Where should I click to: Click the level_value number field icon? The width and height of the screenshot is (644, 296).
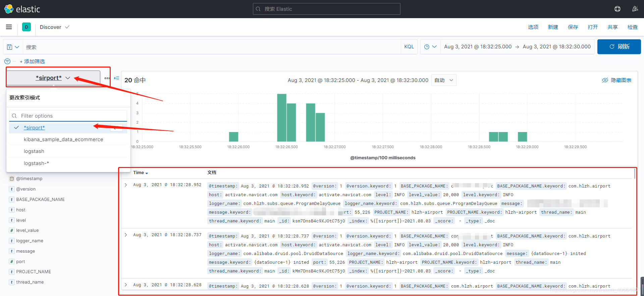click(12, 230)
